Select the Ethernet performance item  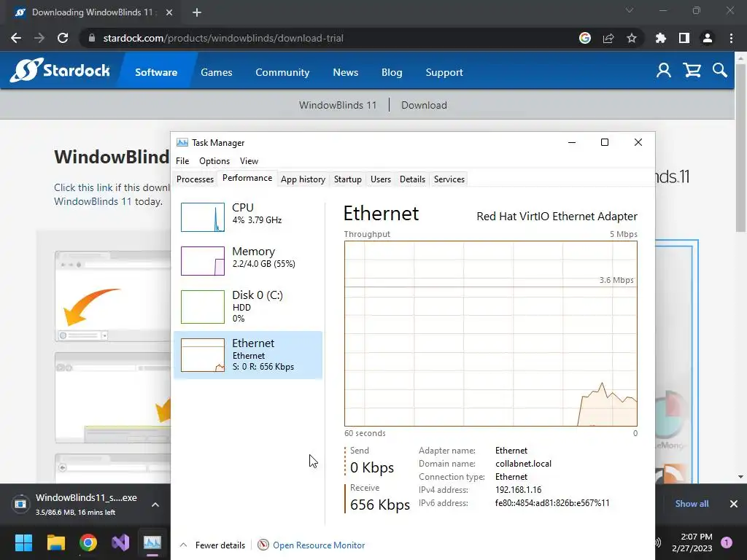click(x=248, y=355)
